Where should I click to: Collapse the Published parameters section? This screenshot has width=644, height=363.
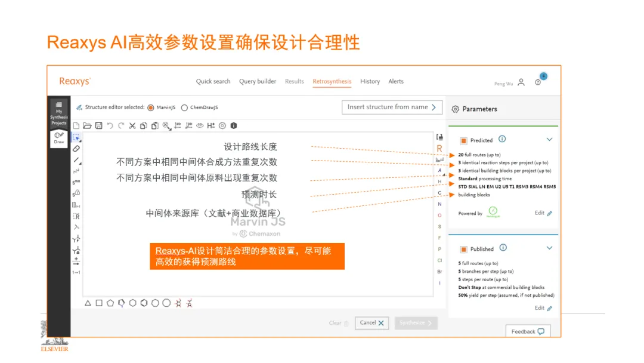click(550, 248)
